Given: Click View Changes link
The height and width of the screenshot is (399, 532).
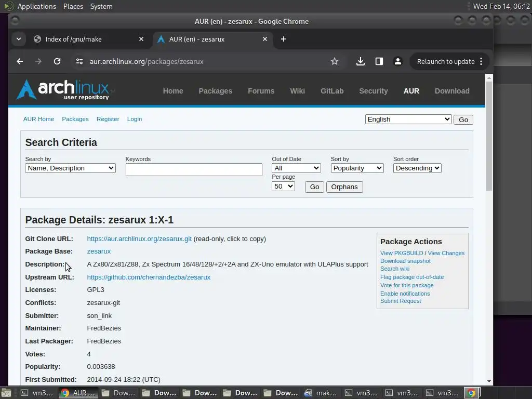Looking at the screenshot, I should [x=446, y=253].
